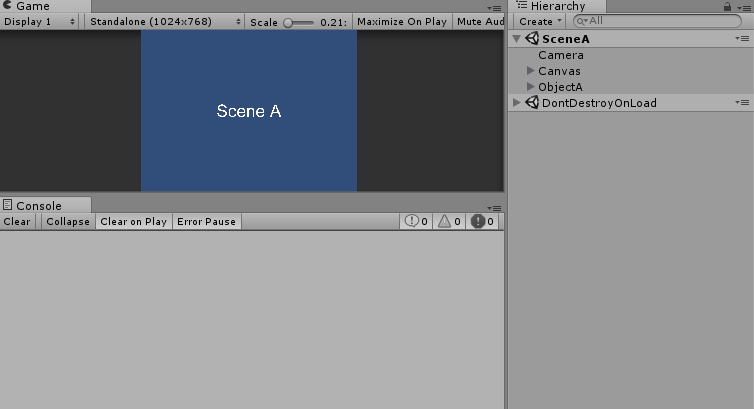Open the Display 1 dropdown
The width and height of the screenshot is (754, 409).
click(x=38, y=22)
